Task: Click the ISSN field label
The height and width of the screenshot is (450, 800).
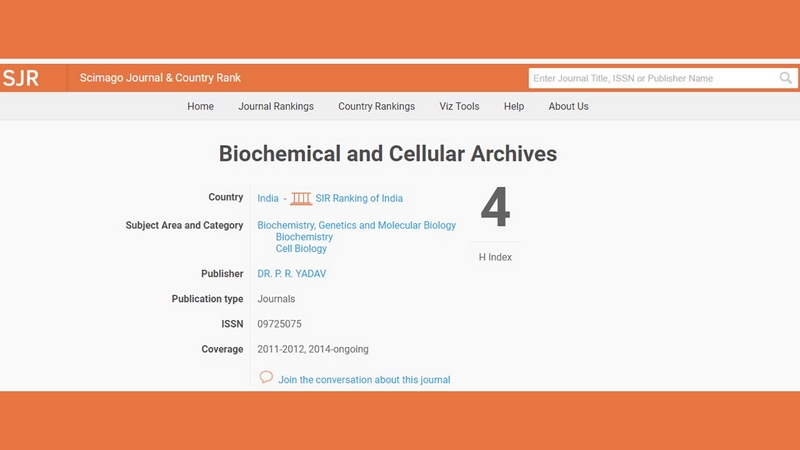Action: (x=232, y=324)
